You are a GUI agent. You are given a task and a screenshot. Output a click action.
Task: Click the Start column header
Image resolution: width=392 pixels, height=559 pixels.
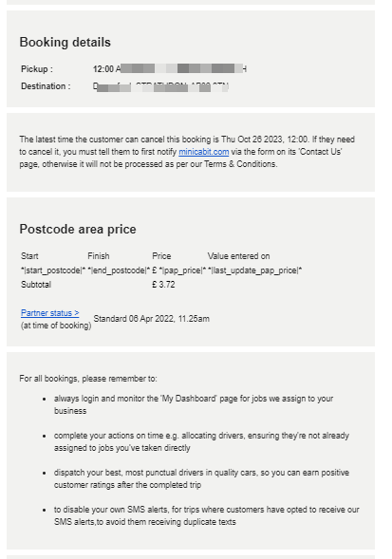pos(29,256)
